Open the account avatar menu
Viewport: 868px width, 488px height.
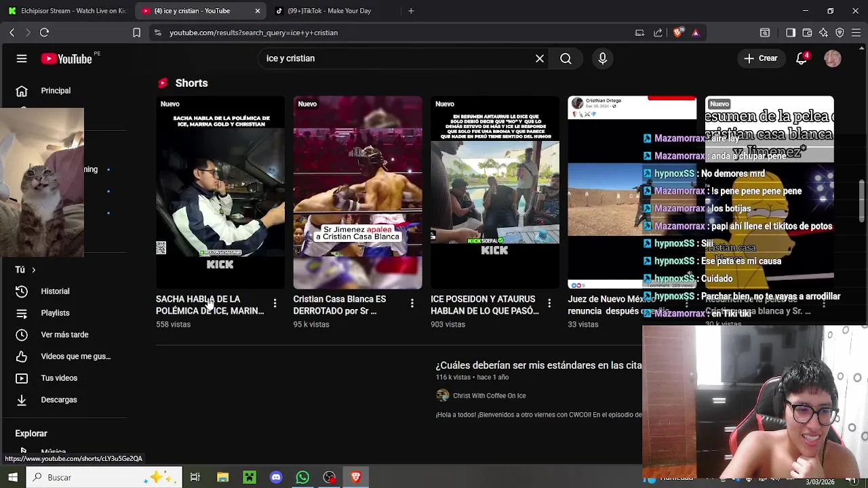[x=833, y=58]
